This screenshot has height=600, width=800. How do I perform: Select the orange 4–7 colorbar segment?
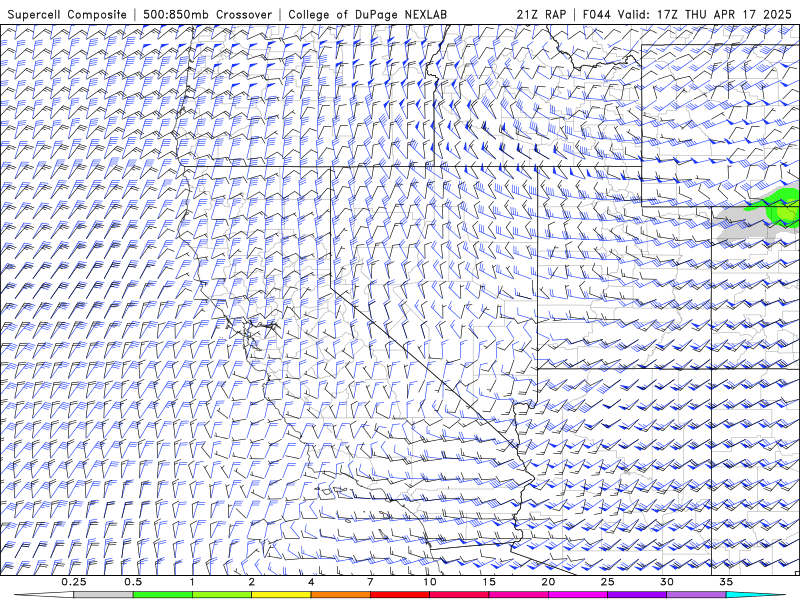click(x=340, y=595)
